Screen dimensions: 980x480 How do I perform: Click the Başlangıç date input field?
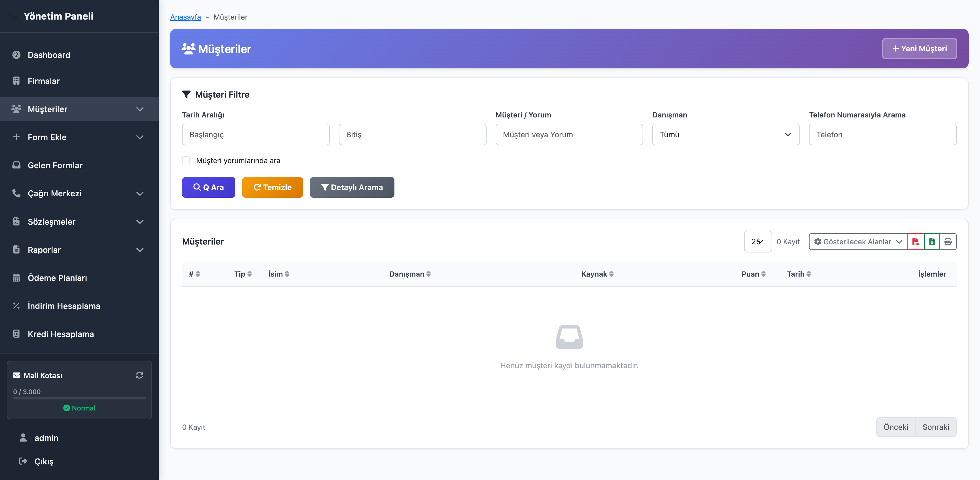[x=255, y=134]
